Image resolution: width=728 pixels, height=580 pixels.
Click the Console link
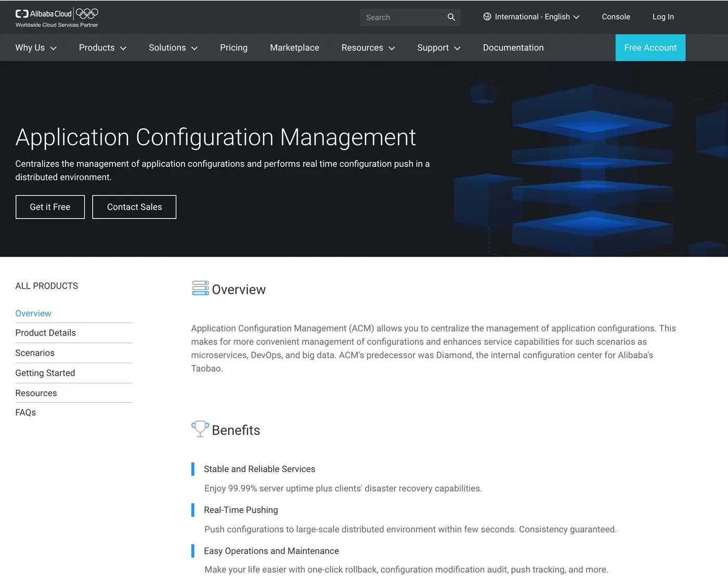(616, 17)
